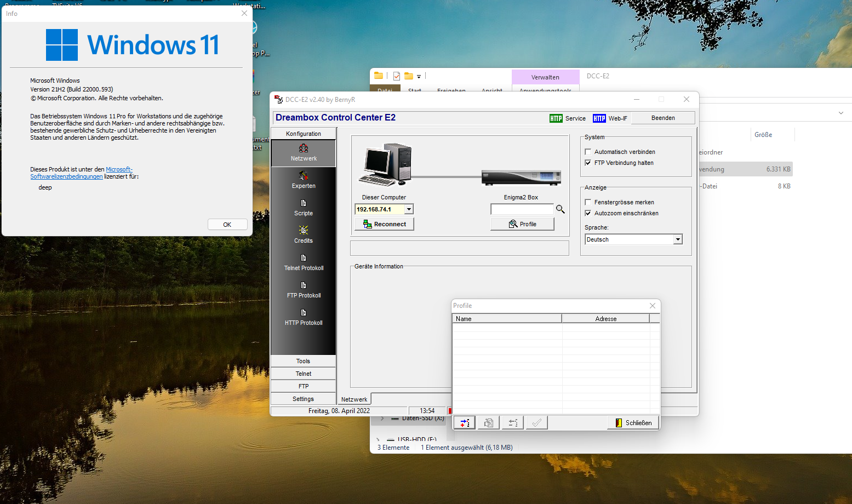Click the edit profile icon
Screen dimensions: 852x504
(x=512, y=423)
